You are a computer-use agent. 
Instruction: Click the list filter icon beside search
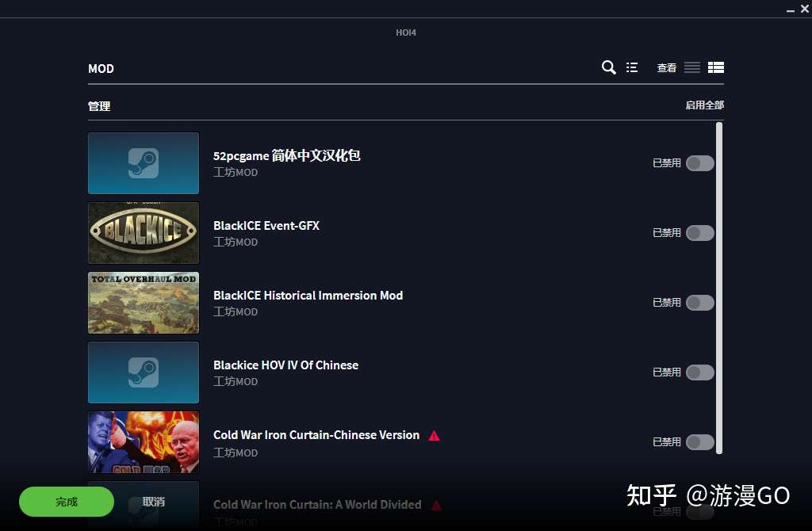(632, 67)
